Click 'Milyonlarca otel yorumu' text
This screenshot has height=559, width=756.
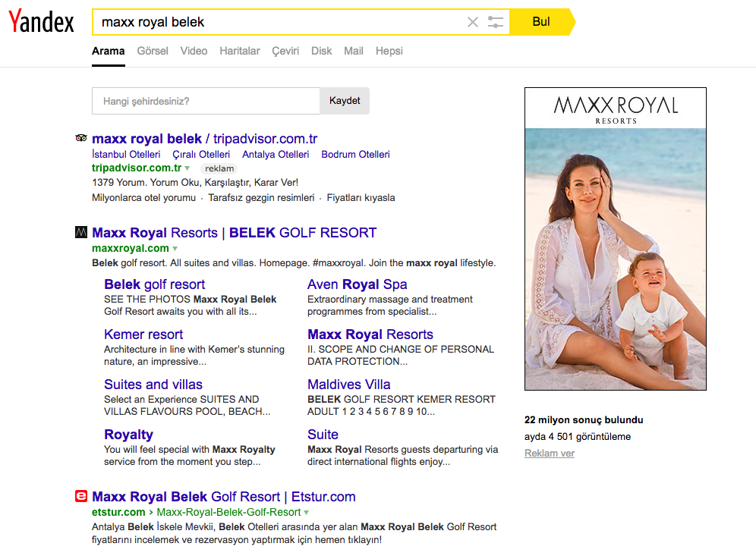pyautogui.click(x=143, y=197)
